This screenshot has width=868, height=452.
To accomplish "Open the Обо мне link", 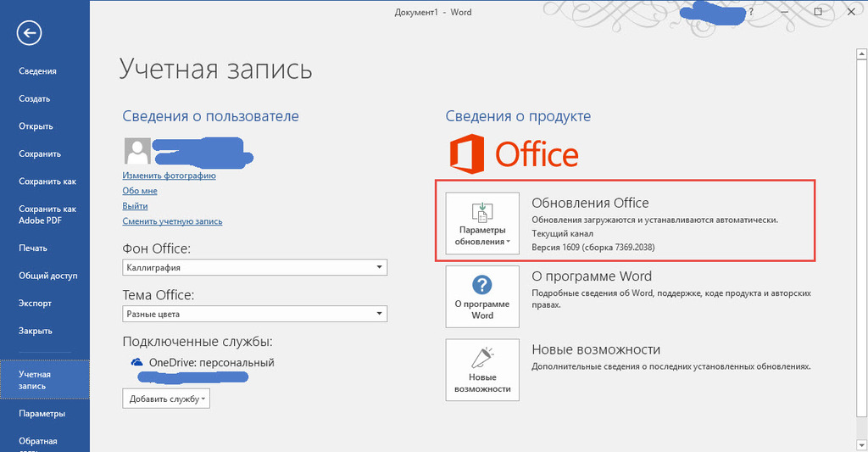I will click(x=140, y=191).
